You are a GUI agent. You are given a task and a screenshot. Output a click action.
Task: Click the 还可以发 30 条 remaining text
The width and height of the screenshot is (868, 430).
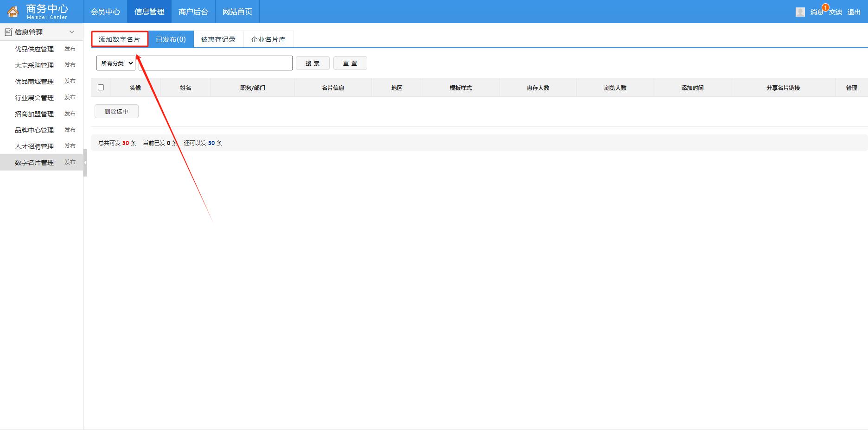[x=203, y=143]
